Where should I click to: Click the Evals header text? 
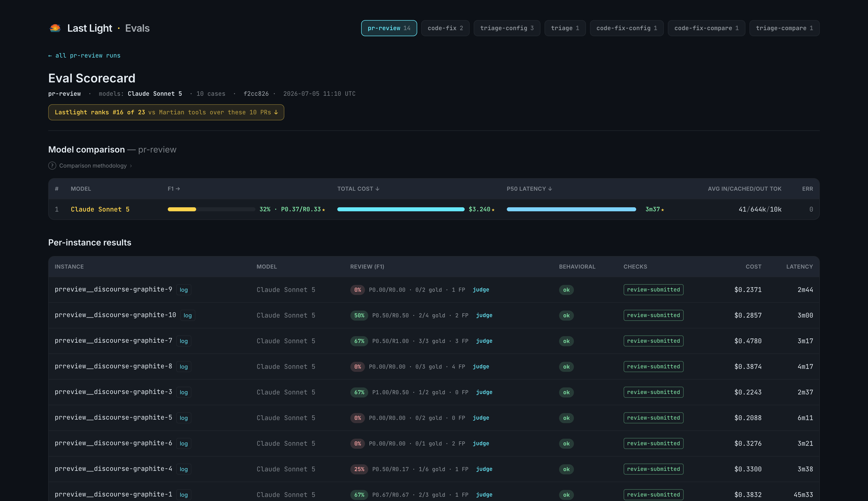pos(137,28)
